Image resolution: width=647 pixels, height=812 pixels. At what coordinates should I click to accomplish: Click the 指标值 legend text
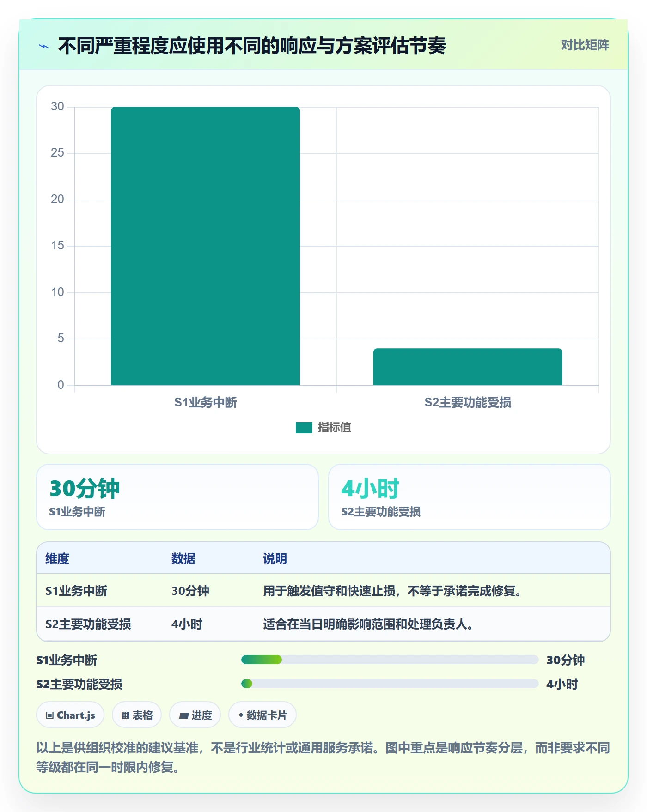(335, 428)
